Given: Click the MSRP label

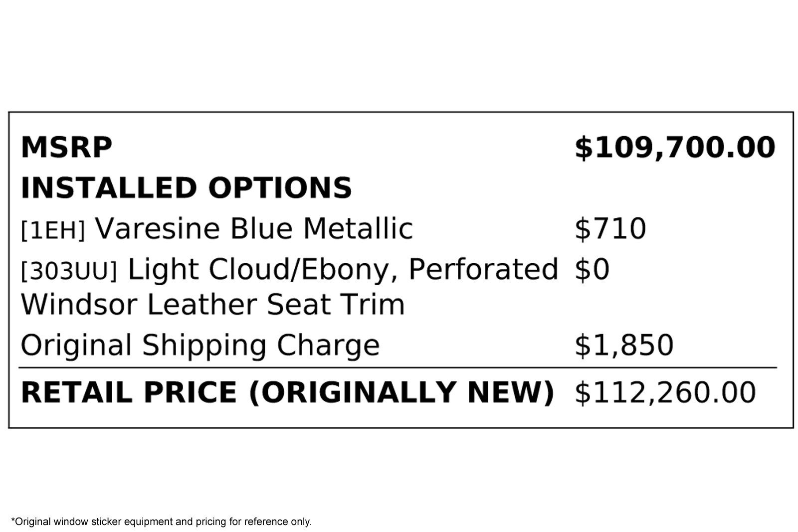Looking at the screenshot, I should click(66, 148).
